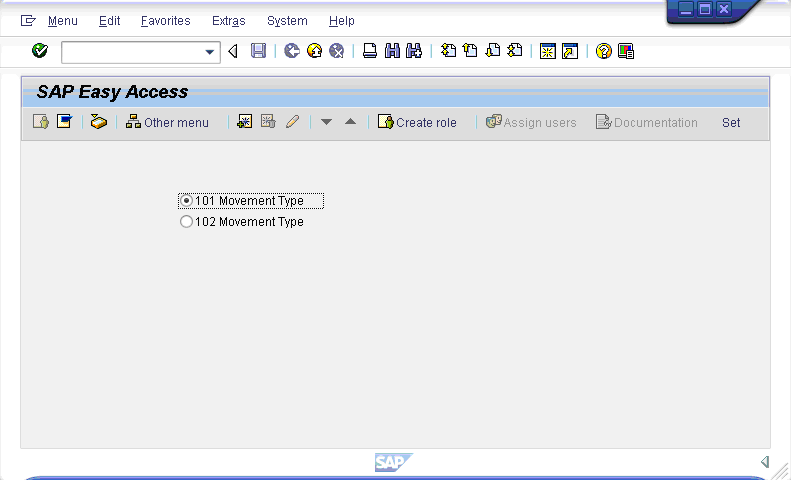
Task: Select the 102 Movement Type radio button
Action: pyautogui.click(x=186, y=222)
